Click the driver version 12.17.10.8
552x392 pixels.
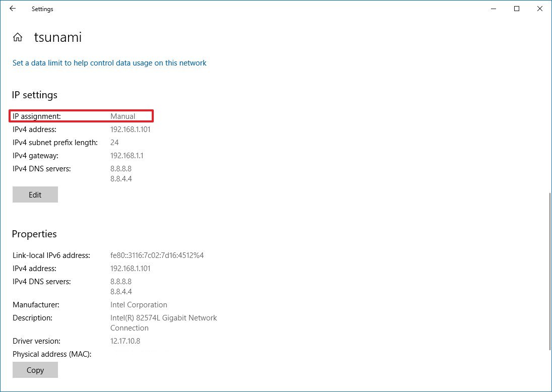(125, 341)
